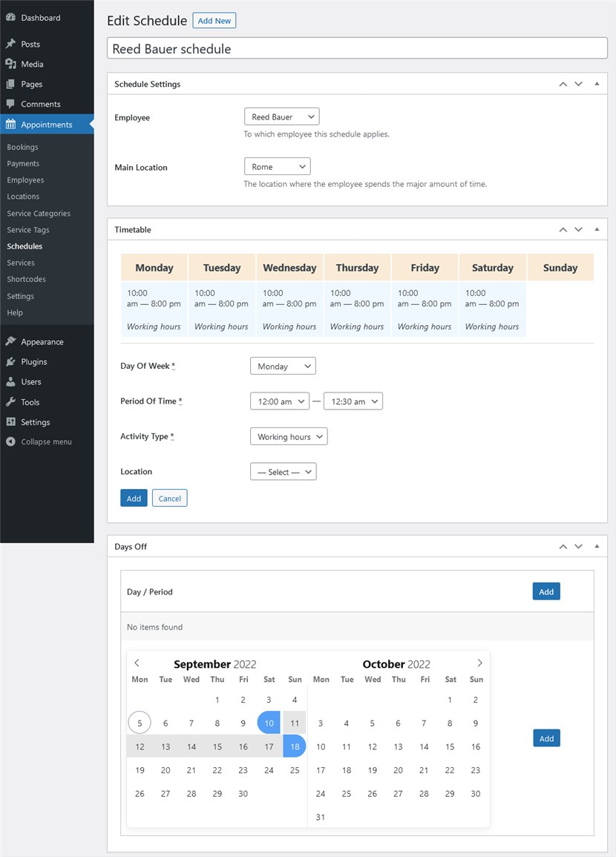The image size is (616, 857).
Task: Select Wednesday working hours cell
Action: point(289,309)
